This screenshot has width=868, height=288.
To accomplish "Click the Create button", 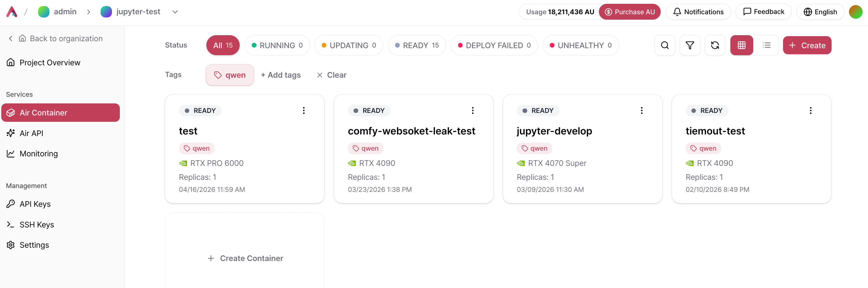I will (x=807, y=45).
